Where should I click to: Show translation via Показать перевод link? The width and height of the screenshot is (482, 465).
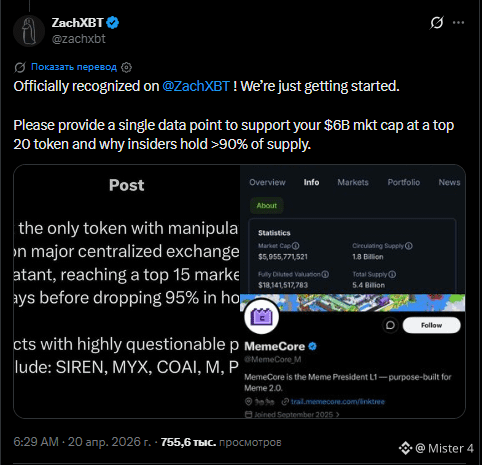(74, 67)
